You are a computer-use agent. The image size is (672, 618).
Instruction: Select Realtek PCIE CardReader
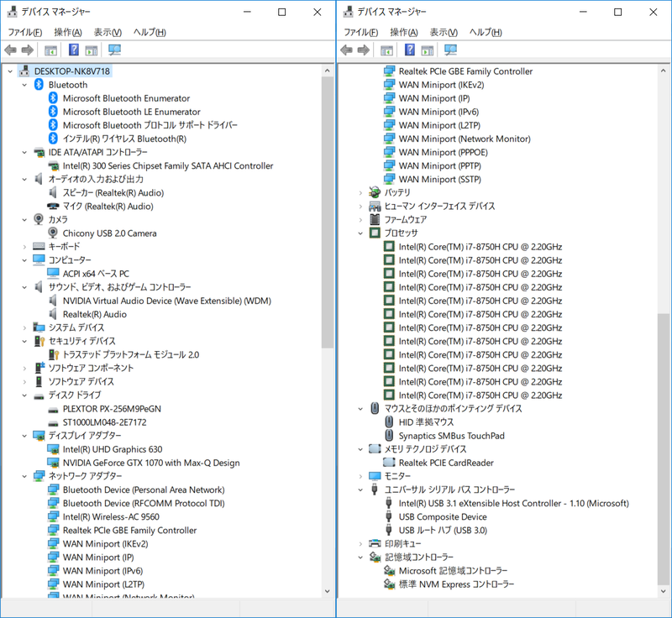(446, 463)
